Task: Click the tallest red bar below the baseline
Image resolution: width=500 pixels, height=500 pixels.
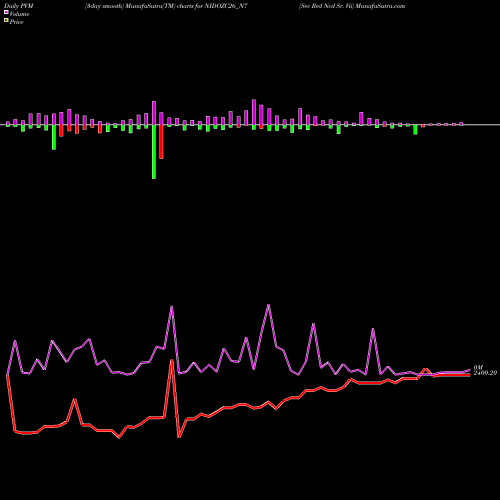Action: (161, 142)
